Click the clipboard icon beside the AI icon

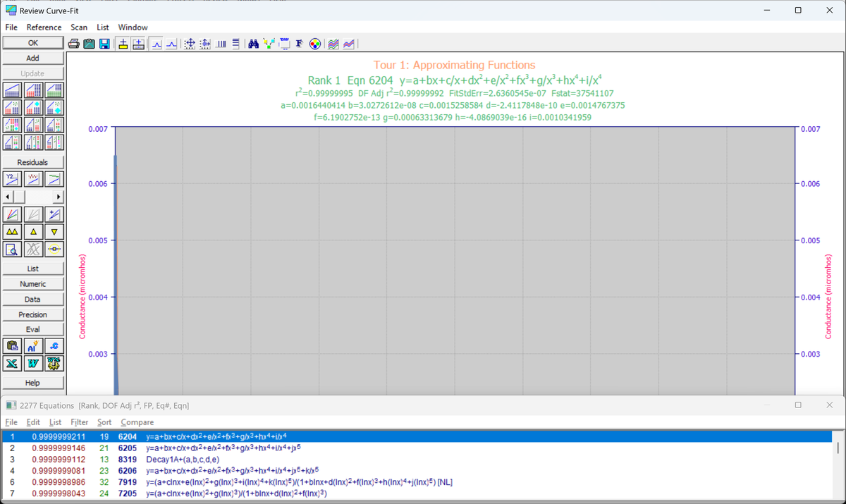click(11, 345)
